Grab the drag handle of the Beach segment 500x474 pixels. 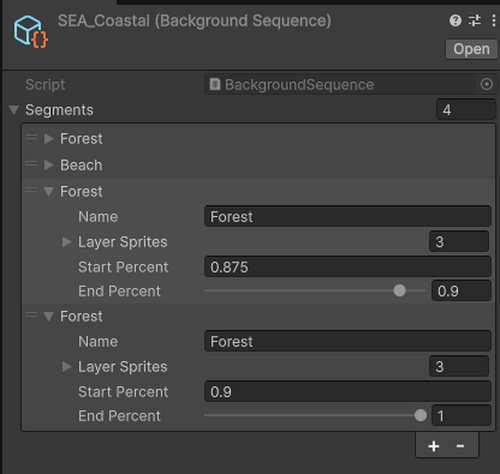click(31, 164)
